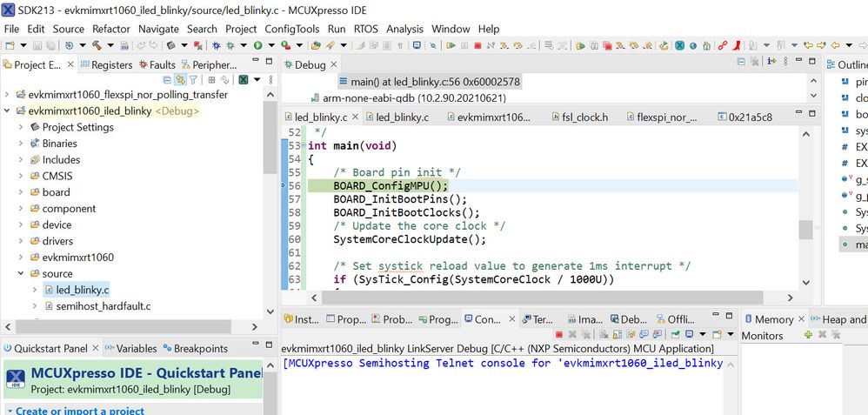Click the Build target clock icon
Screen dimensions: 868x415
coord(70,45)
